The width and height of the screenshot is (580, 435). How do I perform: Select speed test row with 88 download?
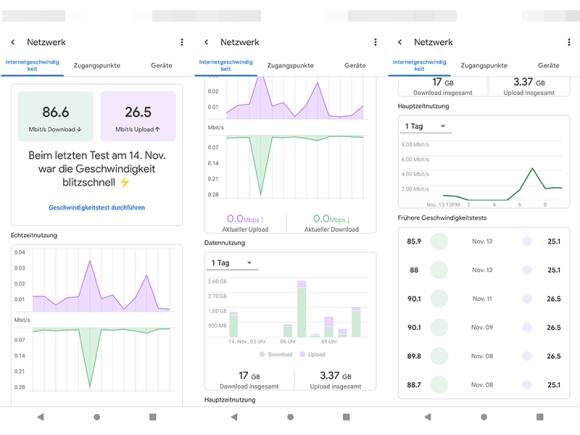pos(483,270)
